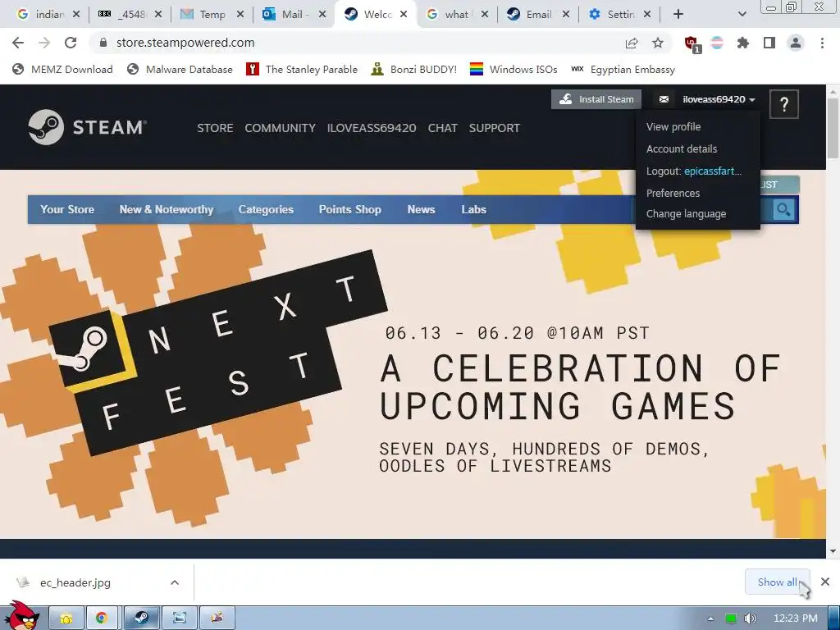This screenshot has height=630, width=840.
Task: Click the store search magnifier icon
Action: click(783, 209)
